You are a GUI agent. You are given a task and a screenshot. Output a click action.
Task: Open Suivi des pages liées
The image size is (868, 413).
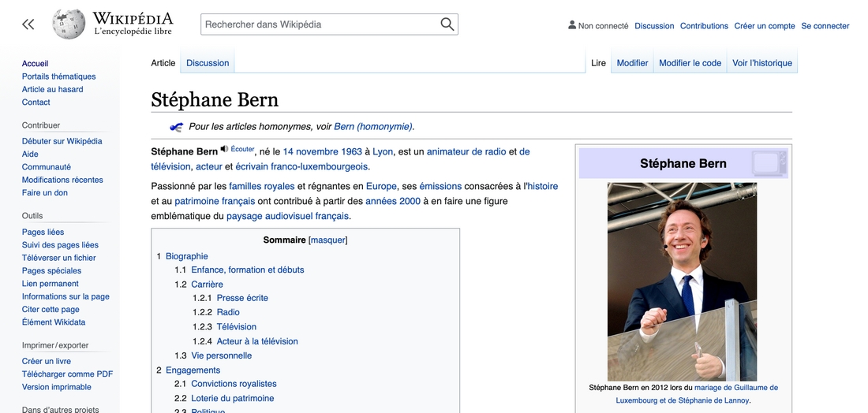[x=60, y=245]
